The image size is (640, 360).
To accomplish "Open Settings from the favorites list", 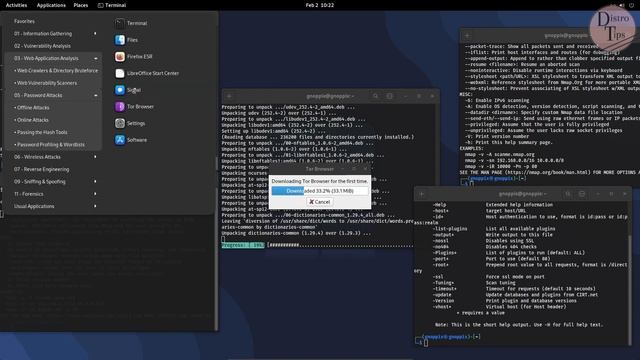I will click(x=130, y=123).
